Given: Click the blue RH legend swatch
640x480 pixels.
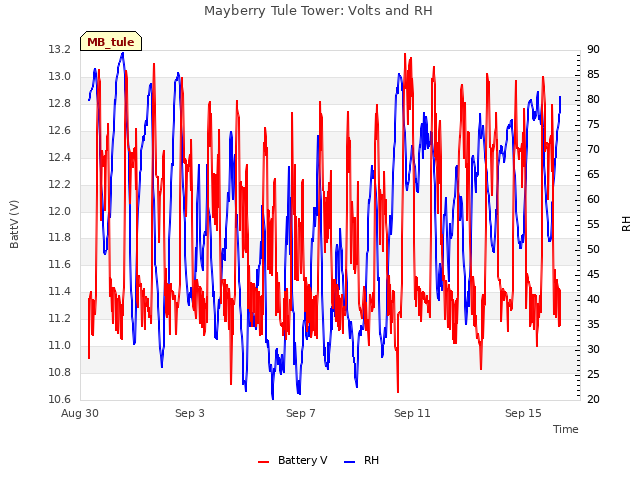Looking at the screenshot, I should 350,461.
